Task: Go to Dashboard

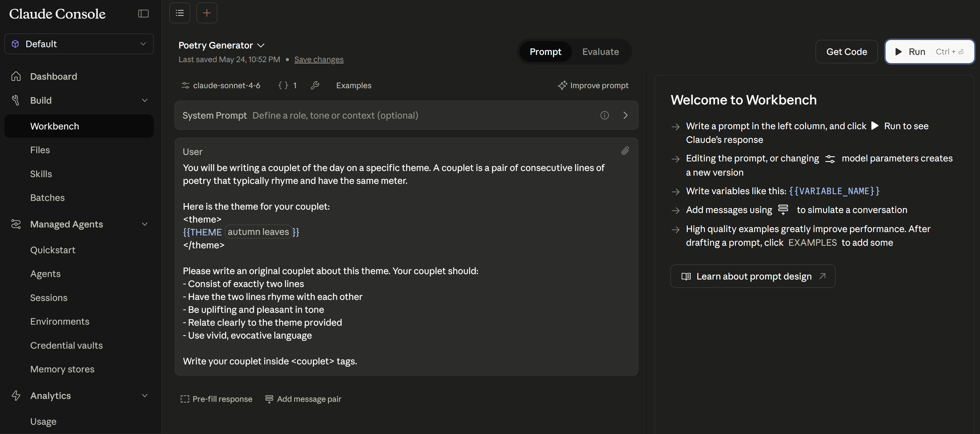Action: tap(54, 76)
